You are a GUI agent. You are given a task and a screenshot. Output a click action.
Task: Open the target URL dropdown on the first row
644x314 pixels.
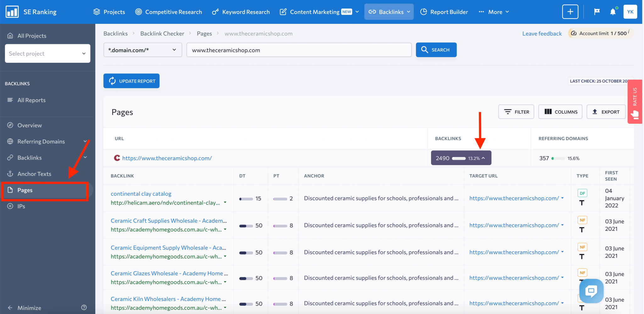(x=563, y=198)
